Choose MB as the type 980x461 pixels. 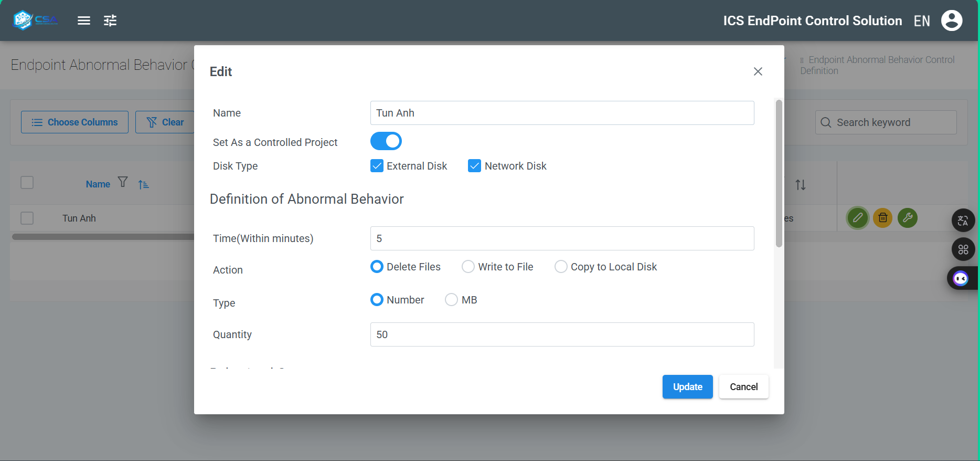451,300
